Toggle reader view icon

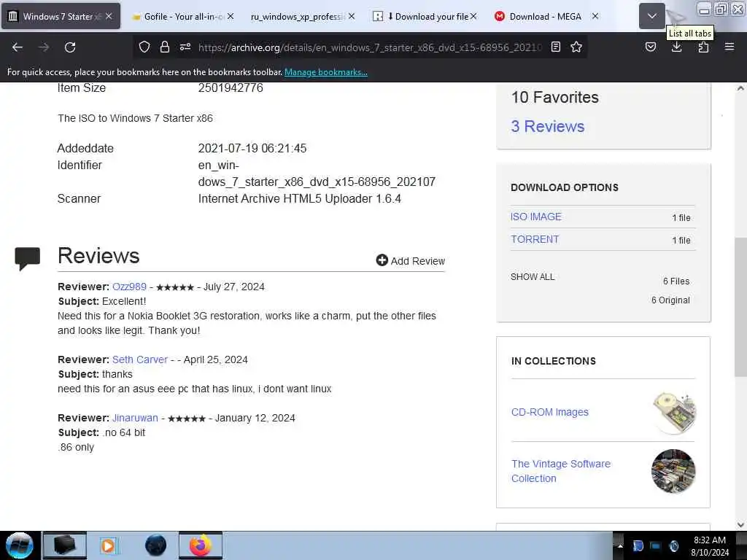[555, 47]
